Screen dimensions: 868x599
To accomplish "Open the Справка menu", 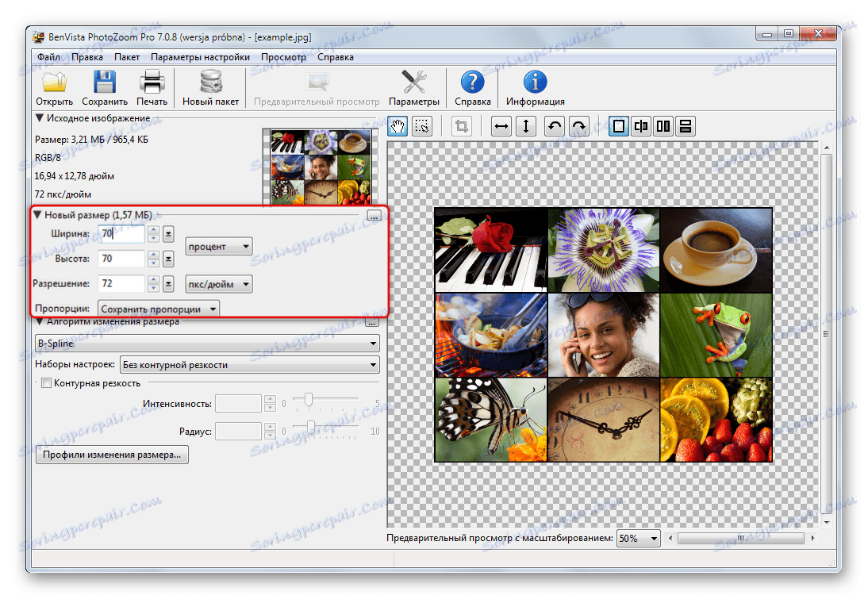I will pyautogui.click(x=336, y=57).
